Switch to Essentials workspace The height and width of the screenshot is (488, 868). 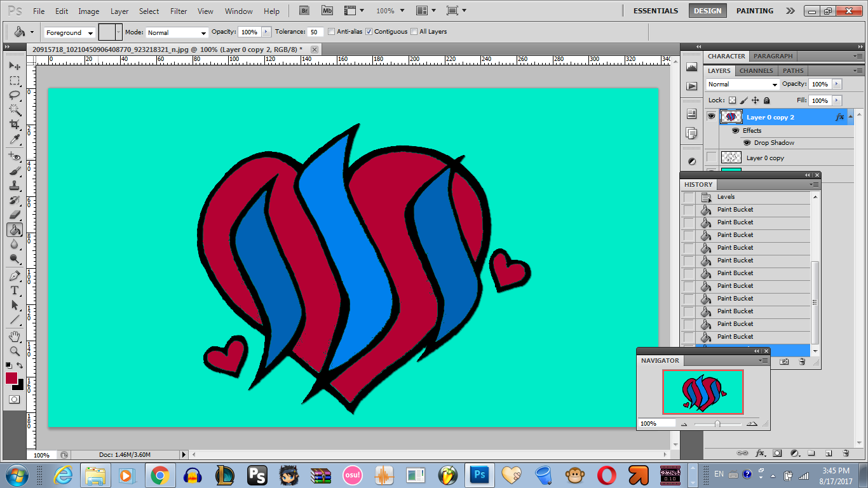click(x=656, y=11)
